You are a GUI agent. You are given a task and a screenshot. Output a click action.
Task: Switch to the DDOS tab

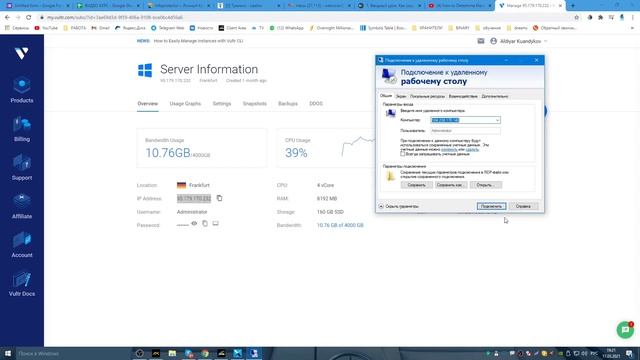[x=316, y=104]
